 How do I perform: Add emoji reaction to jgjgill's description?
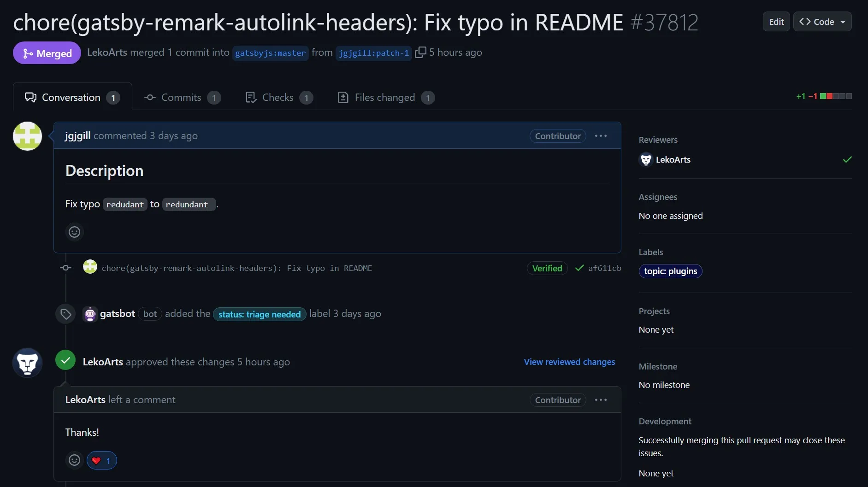coord(74,232)
